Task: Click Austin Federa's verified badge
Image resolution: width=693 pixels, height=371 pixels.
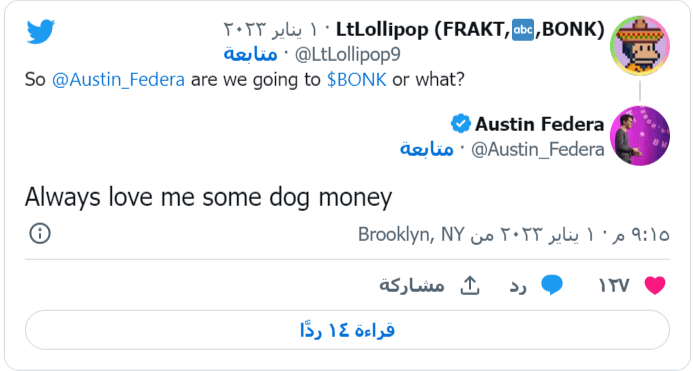Action: coord(461,123)
